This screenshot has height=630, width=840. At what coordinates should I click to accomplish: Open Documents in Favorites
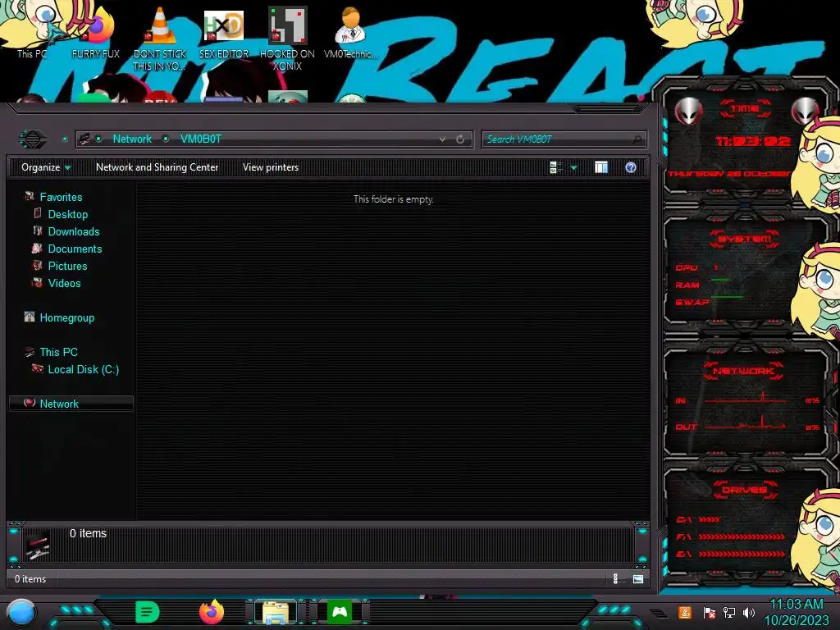(75, 249)
